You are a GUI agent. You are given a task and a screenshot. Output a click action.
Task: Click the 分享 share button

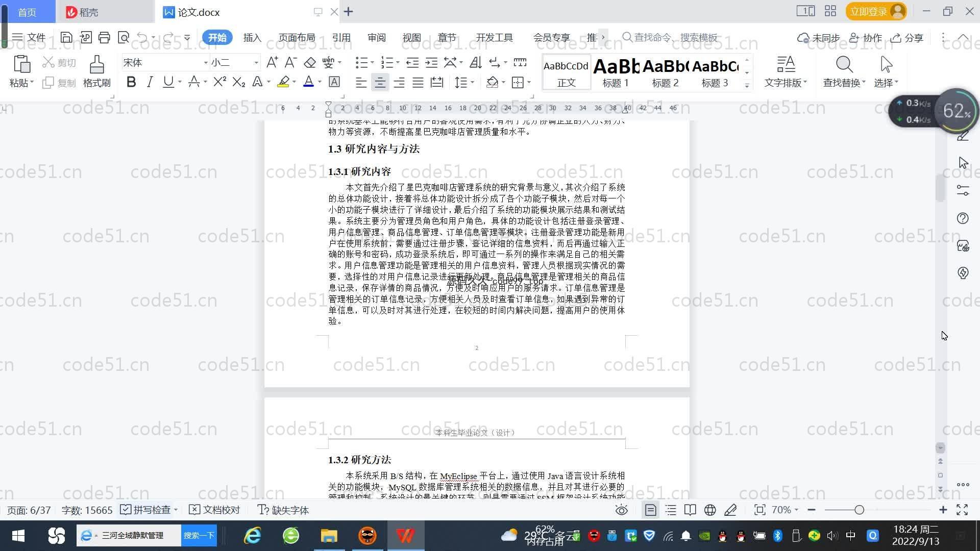(x=907, y=38)
